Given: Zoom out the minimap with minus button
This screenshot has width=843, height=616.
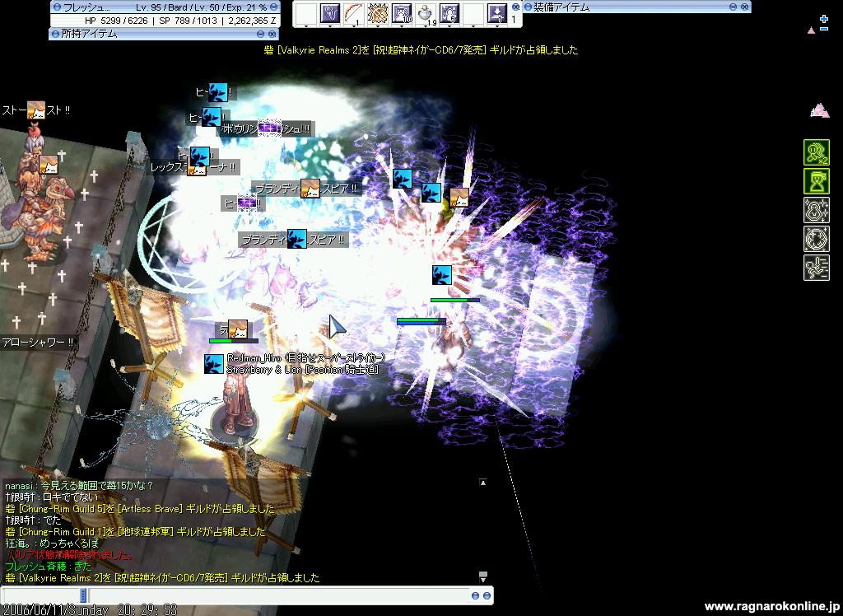Looking at the screenshot, I should 824,29.
